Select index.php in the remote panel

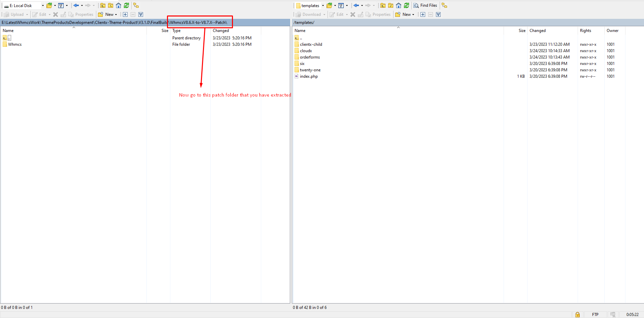(x=309, y=76)
